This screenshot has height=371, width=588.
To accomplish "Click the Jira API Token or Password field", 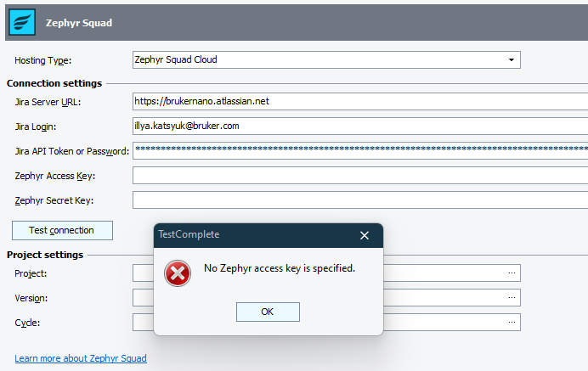I will coord(360,150).
